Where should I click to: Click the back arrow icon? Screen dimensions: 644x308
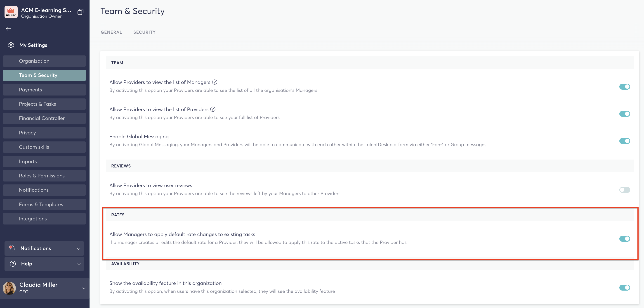pyautogui.click(x=9, y=29)
